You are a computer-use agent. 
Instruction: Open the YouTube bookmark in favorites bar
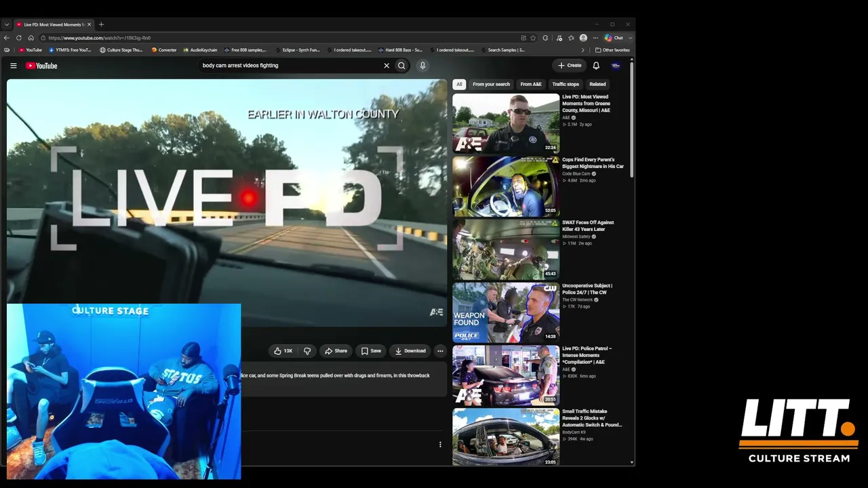[x=31, y=50]
